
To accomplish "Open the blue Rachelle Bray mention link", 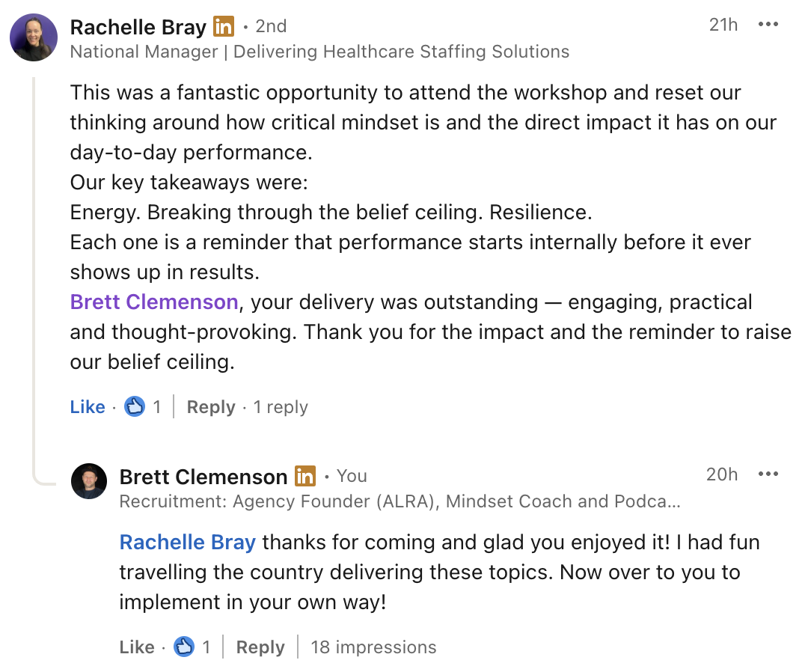I will click(x=188, y=542).
